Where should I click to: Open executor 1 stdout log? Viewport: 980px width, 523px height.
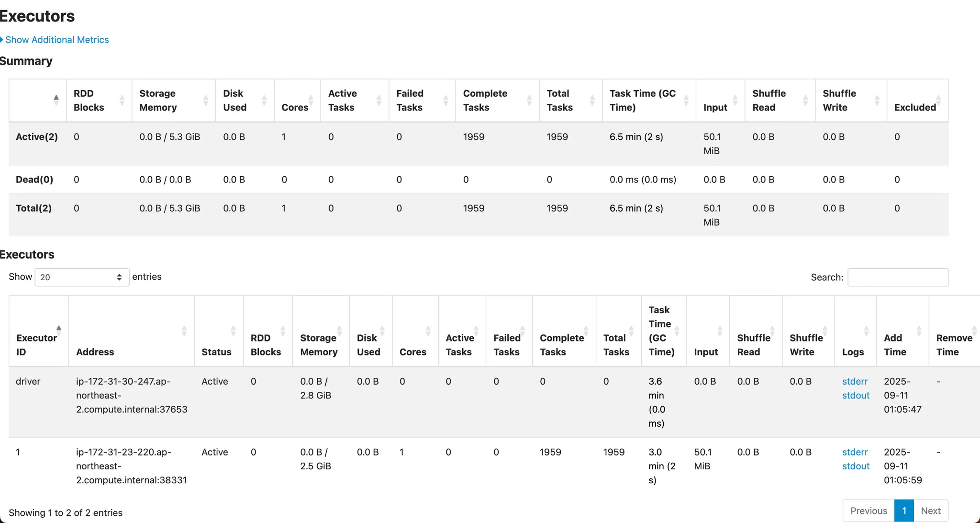856,466
